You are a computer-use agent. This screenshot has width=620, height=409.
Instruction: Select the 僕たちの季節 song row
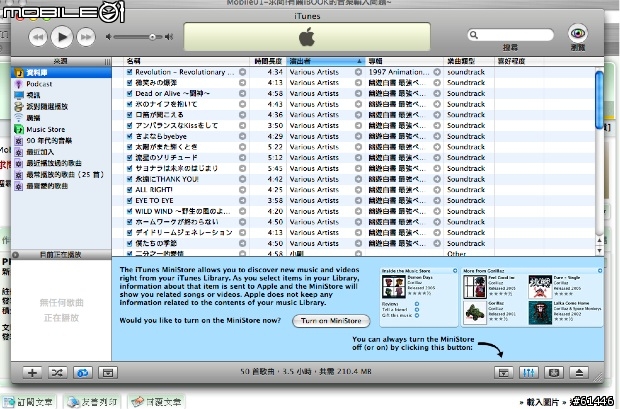click(354, 243)
